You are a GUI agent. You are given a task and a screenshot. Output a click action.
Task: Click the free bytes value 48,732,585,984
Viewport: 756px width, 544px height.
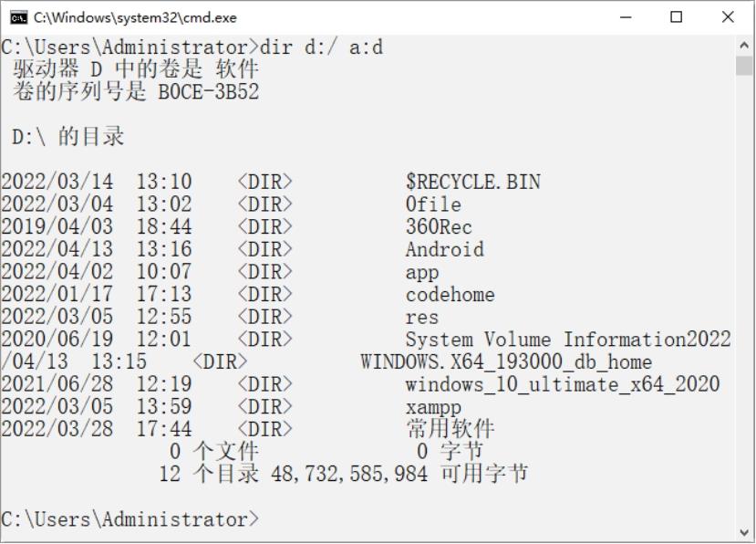pyautogui.click(x=349, y=474)
